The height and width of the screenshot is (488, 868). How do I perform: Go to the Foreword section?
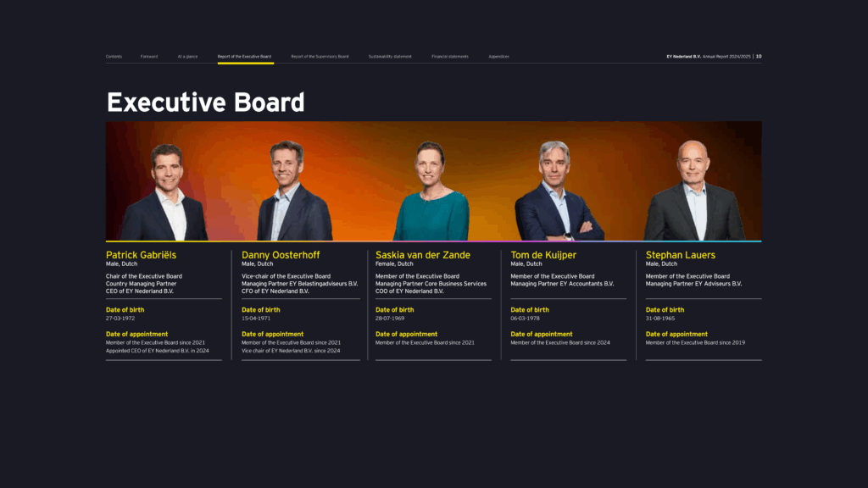pos(149,57)
